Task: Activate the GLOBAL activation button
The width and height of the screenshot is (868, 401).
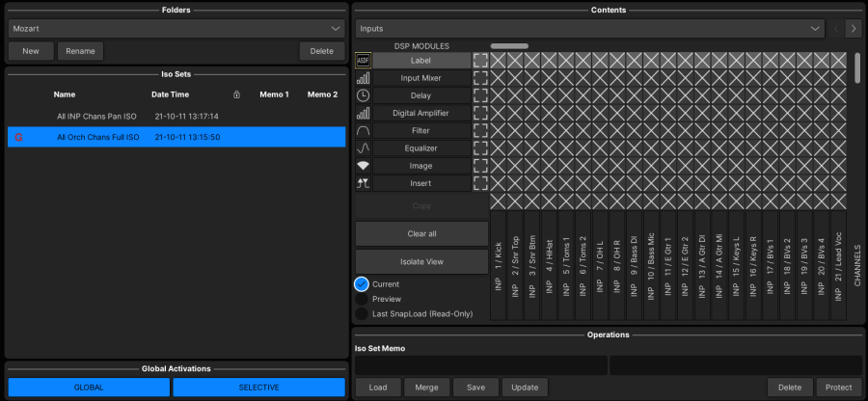Action: point(89,387)
